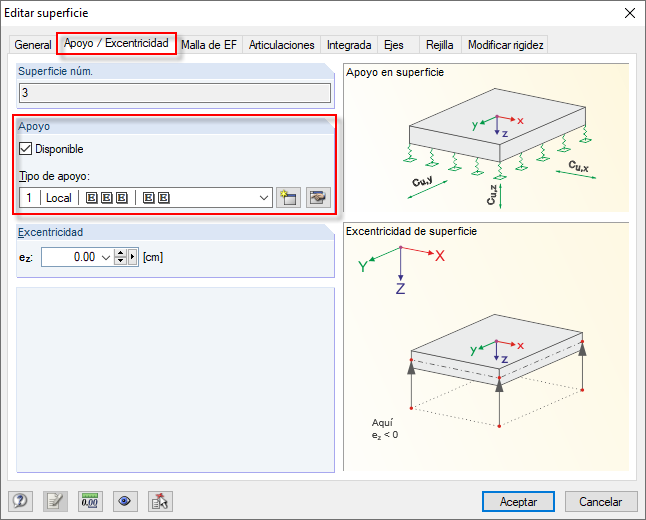
Task: Open the ez value dropdown arrow
Action: click(x=106, y=258)
